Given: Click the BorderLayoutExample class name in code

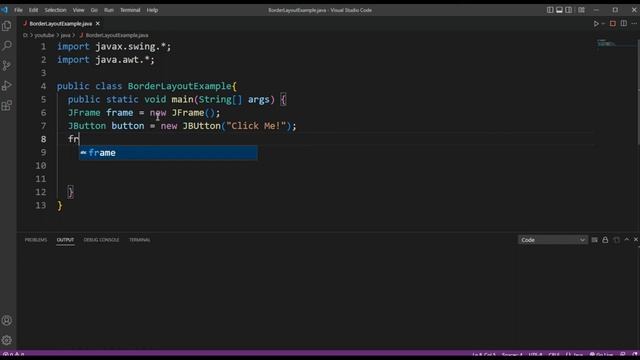Looking at the screenshot, I should [x=180, y=86].
